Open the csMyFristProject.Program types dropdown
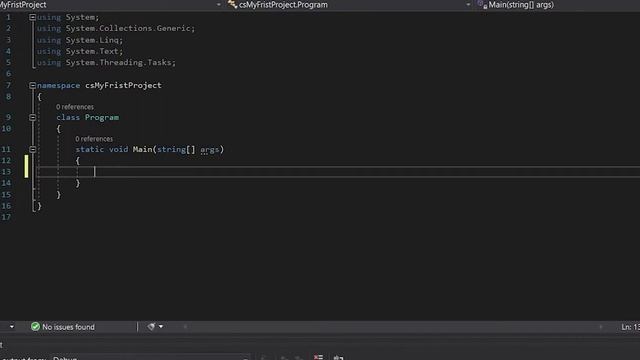The image size is (640, 360). [x=468, y=4]
